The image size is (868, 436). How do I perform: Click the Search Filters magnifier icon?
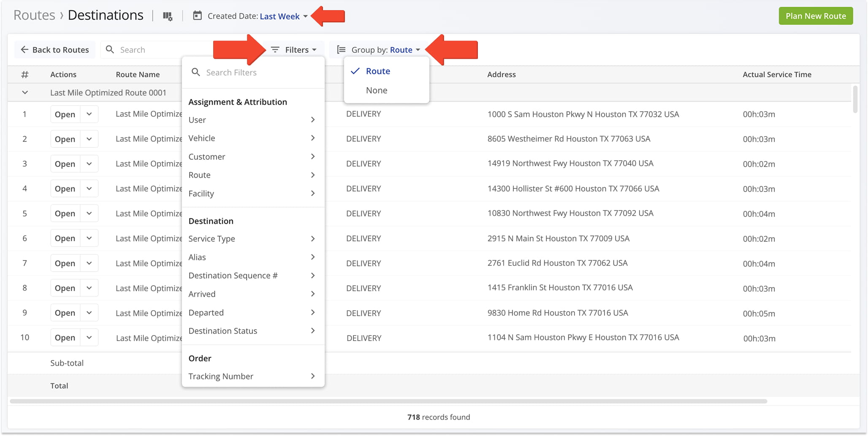195,72
